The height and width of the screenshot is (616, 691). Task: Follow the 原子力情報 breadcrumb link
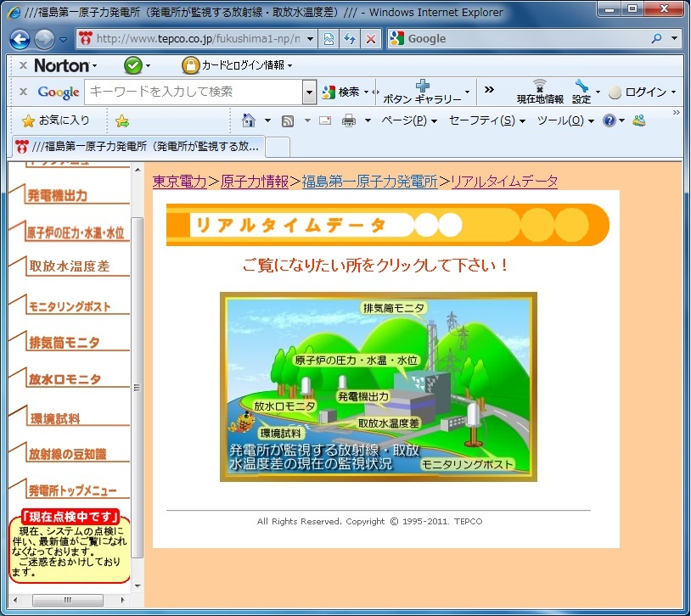pyautogui.click(x=255, y=181)
